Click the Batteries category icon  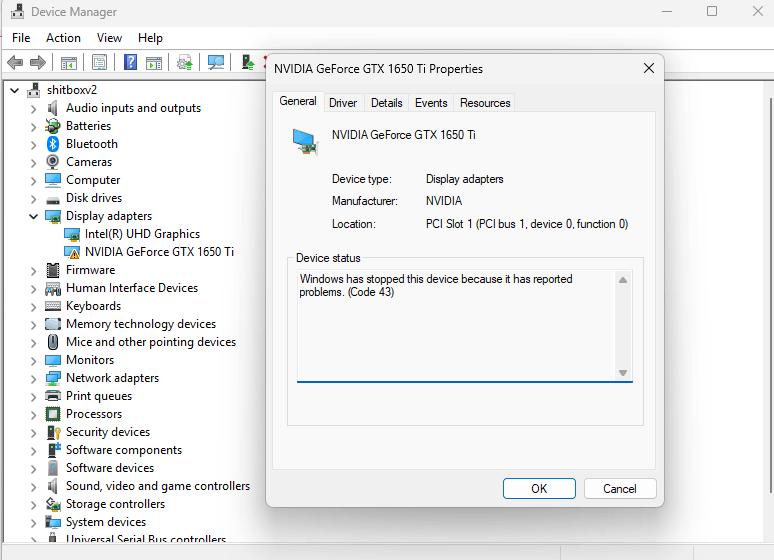coord(52,126)
